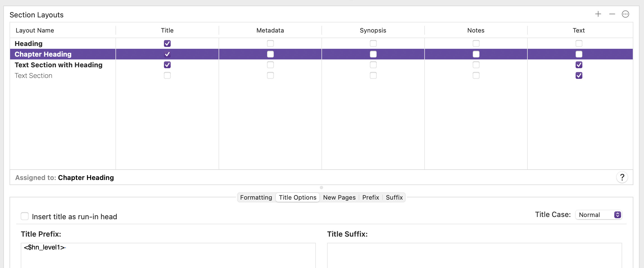Click the minus icon to remove layout

click(x=612, y=14)
